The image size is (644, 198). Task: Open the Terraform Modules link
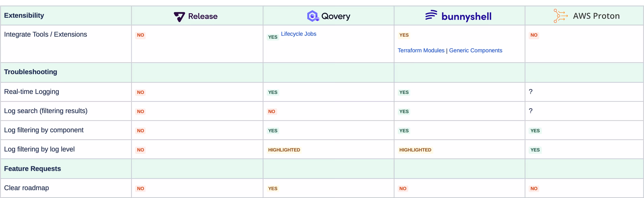pos(421,50)
